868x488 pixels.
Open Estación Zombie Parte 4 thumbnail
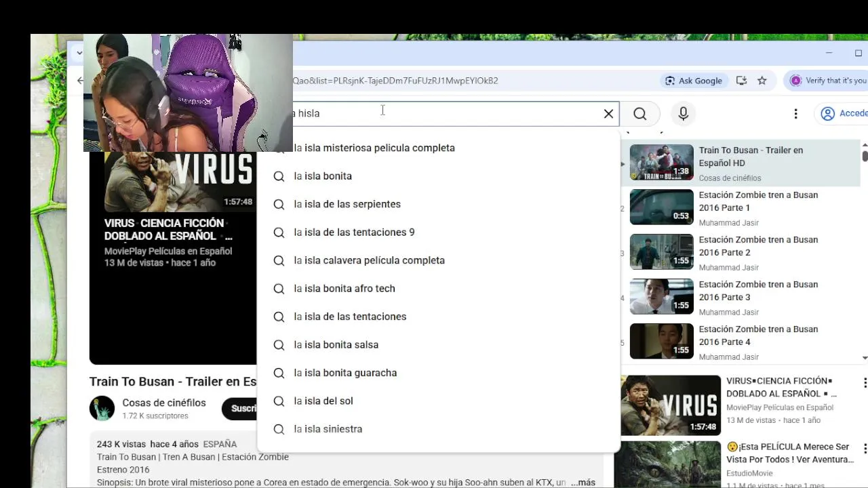(x=662, y=341)
